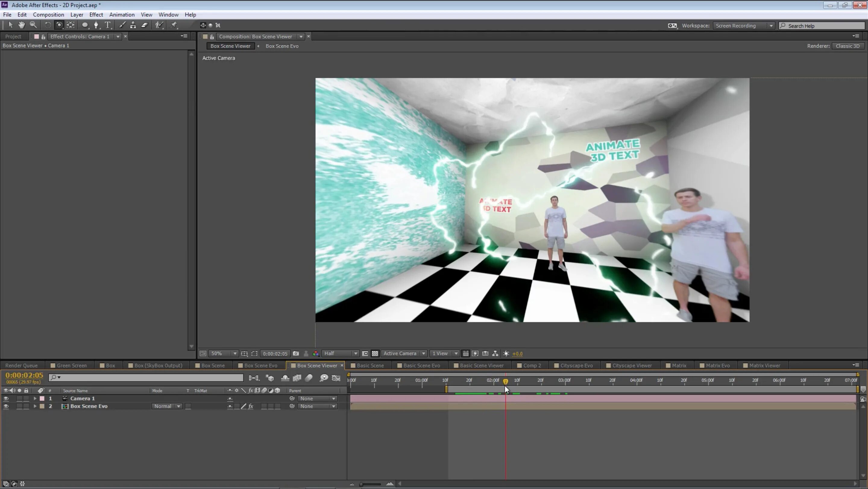Select the Zoom magnifier tool
868x489 pixels.
point(33,25)
